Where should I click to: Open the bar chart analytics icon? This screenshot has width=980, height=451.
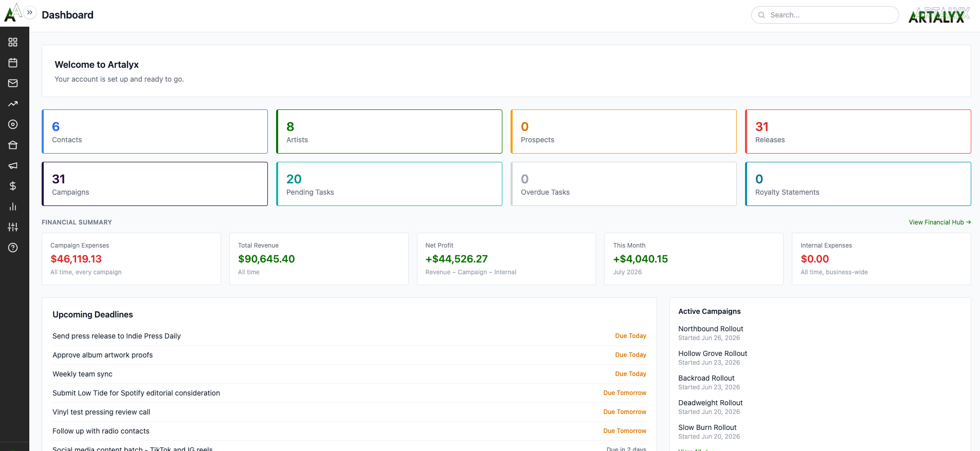tap(13, 206)
